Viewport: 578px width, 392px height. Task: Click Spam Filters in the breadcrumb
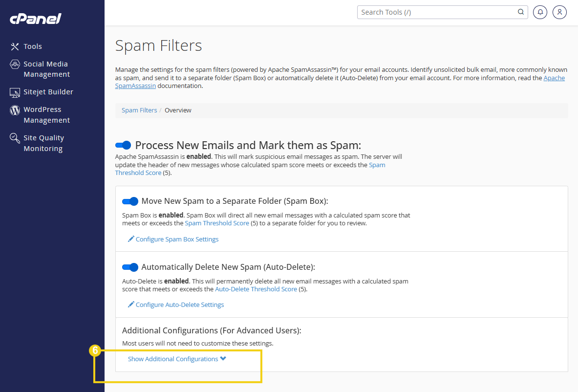pos(139,110)
